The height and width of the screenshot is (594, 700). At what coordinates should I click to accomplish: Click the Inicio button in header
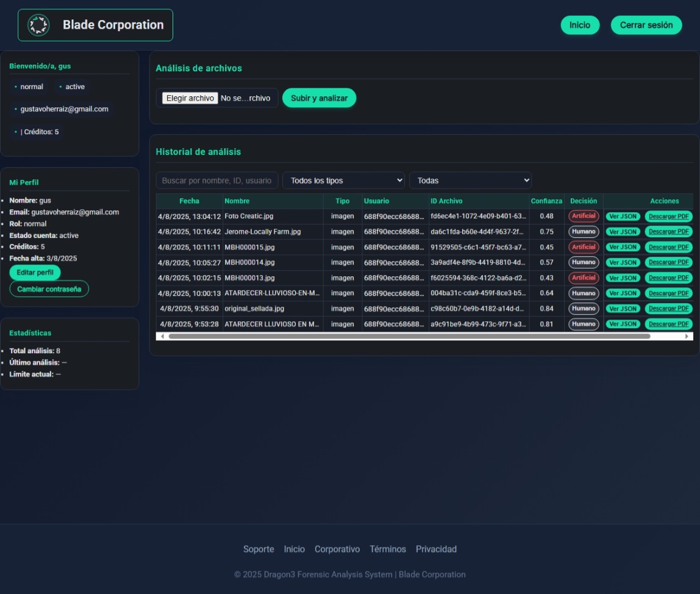(x=580, y=25)
